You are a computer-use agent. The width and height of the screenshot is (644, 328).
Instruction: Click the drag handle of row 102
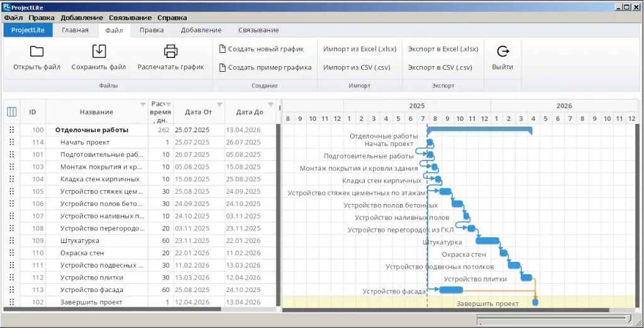pos(11,302)
